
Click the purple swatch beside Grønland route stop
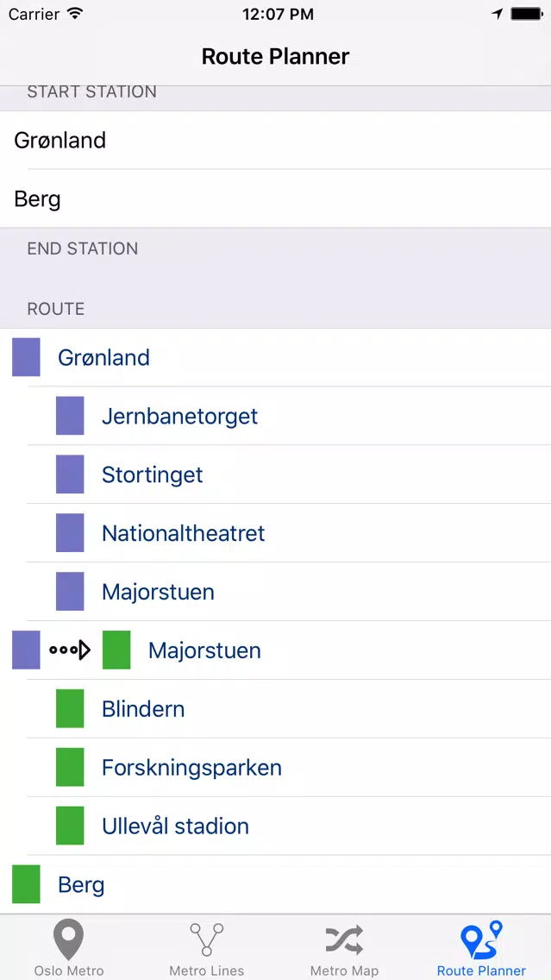pos(26,357)
